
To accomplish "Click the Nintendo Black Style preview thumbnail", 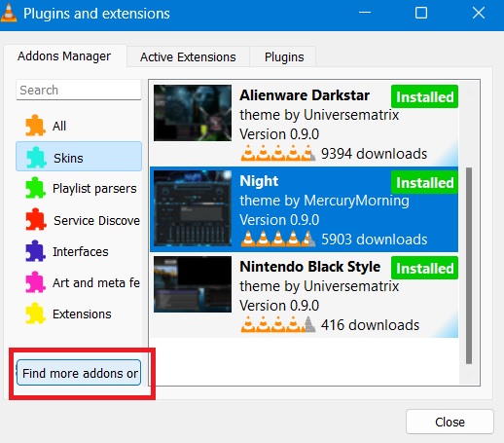I will click(193, 284).
